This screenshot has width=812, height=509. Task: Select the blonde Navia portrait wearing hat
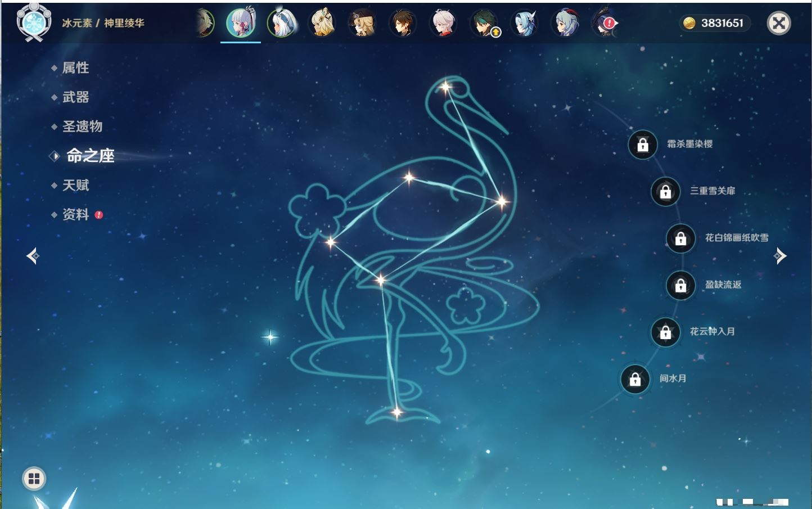[362, 23]
